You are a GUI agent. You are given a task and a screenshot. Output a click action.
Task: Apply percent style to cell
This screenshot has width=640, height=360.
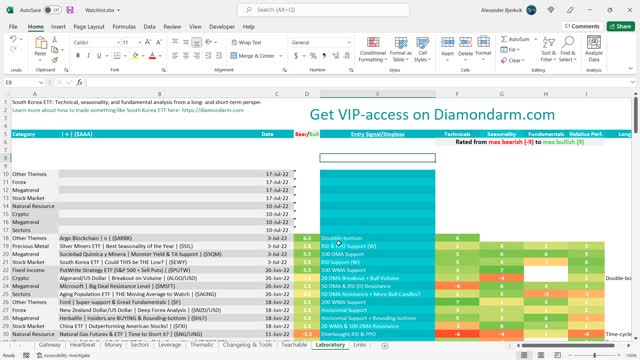[313, 56]
